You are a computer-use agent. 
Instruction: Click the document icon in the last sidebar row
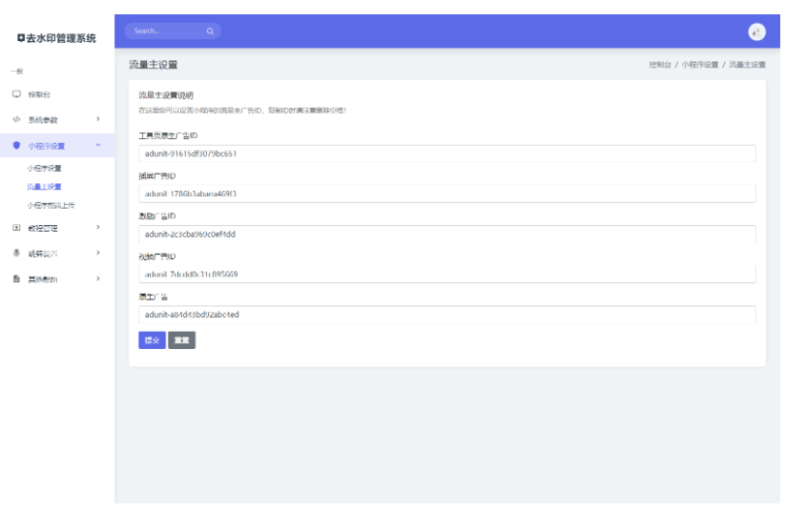[16, 278]
